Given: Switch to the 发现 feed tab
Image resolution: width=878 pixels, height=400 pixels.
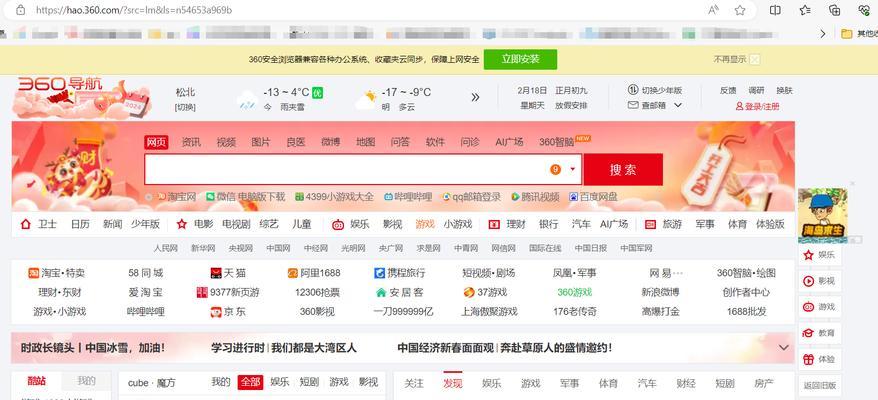Looking at the screenshot, I should [x=453, y=383].
